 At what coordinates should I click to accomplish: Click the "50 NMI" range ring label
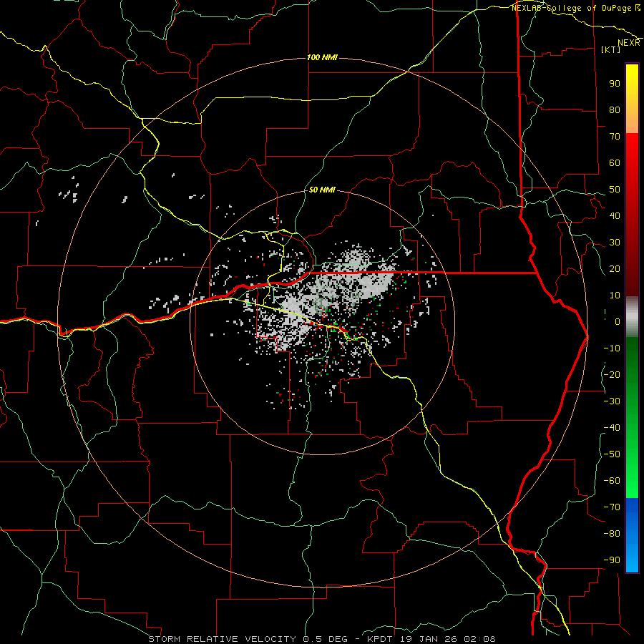tap(322, 190)
